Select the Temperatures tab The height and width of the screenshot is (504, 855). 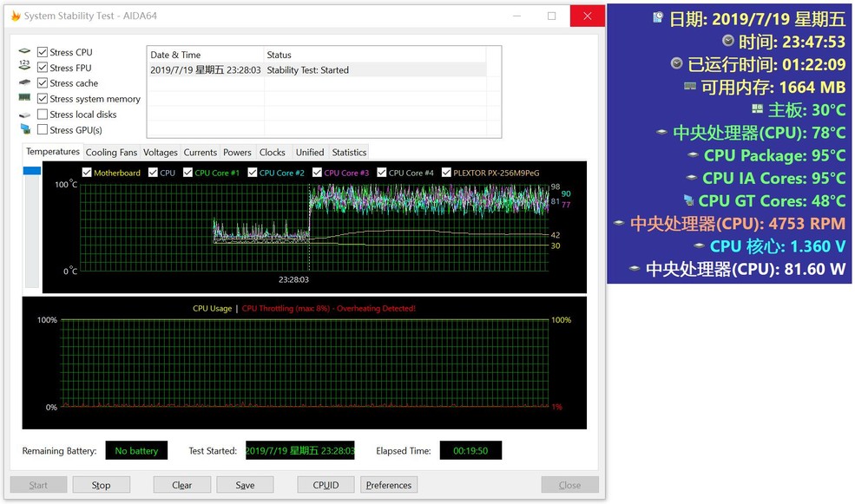53,152
